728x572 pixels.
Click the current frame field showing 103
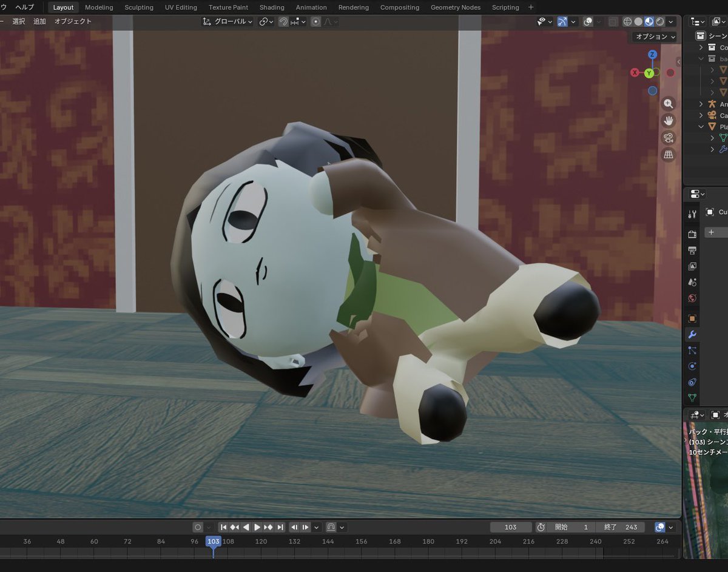[x=511, y=527]
